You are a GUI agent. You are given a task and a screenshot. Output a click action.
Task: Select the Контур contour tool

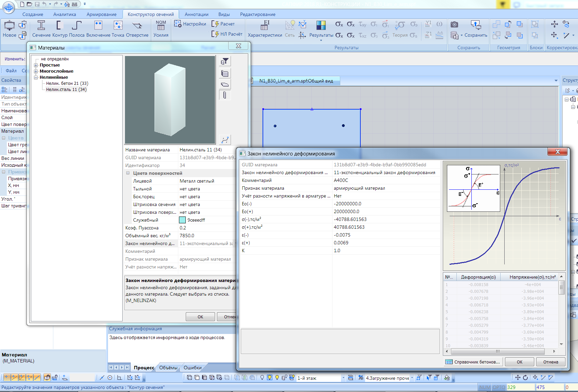coord(60,25)
